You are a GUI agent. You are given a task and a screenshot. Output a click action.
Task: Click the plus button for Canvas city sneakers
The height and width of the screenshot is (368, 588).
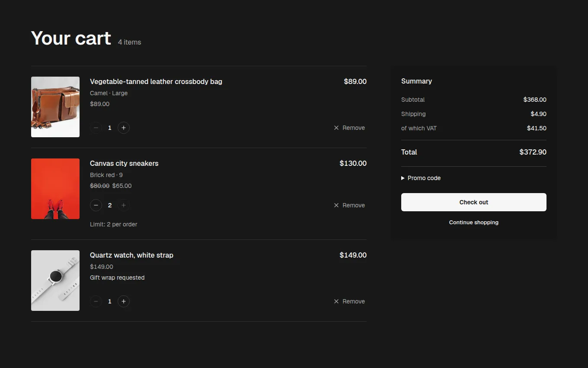[124, 205]
